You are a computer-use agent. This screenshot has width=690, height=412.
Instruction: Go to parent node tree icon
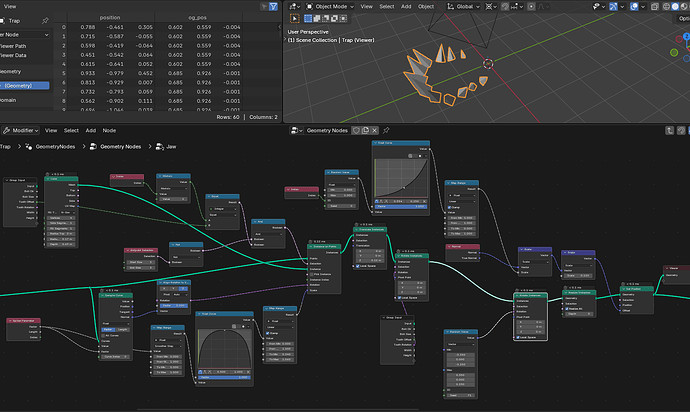(669, 130)
